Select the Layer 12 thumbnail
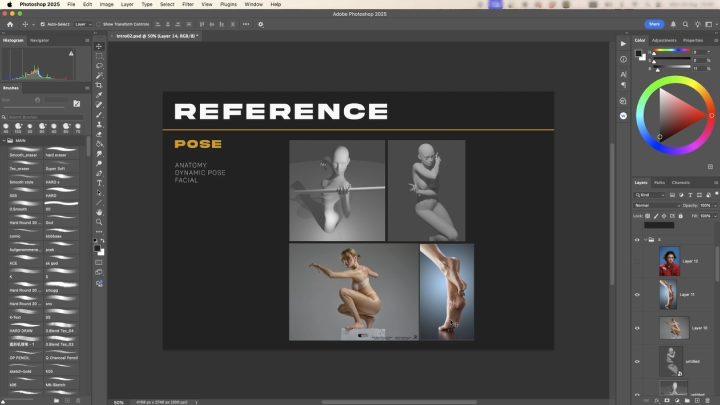The height and width of the screenshot is (405, 720). coord(668,262)
